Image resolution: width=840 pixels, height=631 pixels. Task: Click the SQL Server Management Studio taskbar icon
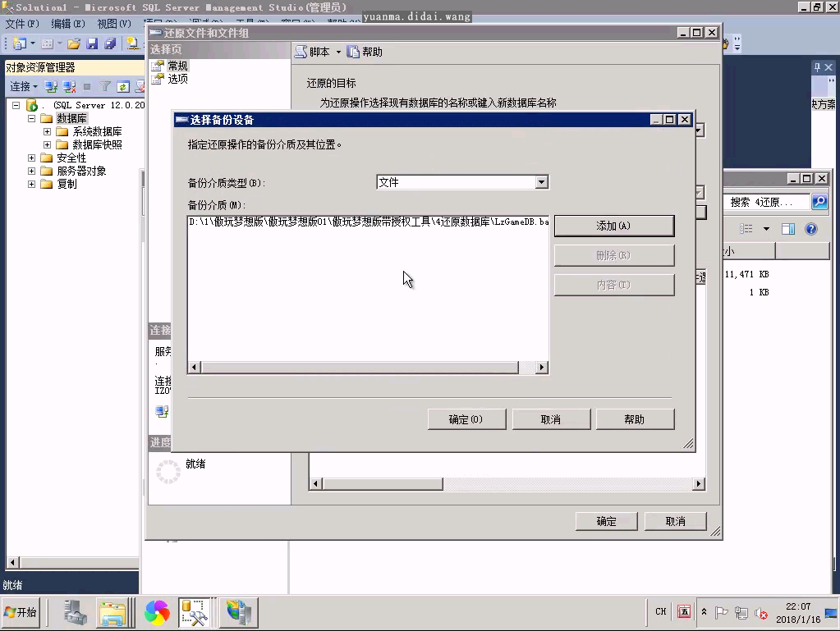pyautogui.click(x=194, y=612)
